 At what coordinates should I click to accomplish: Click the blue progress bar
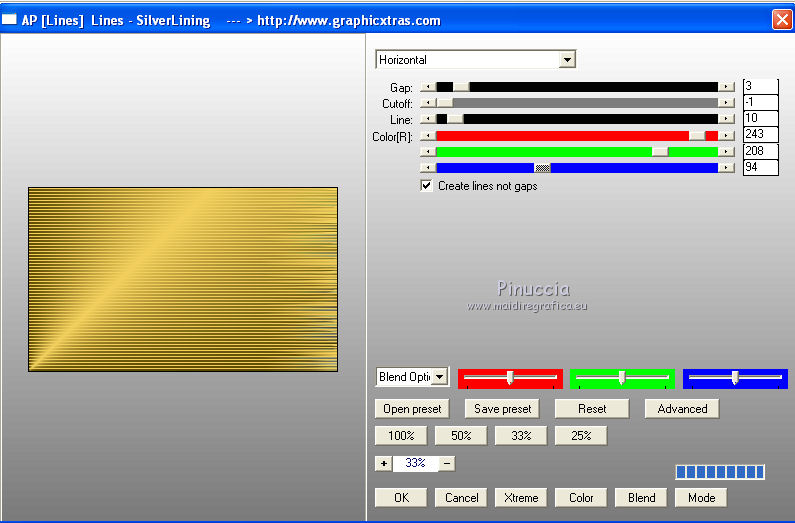point(720,472)
